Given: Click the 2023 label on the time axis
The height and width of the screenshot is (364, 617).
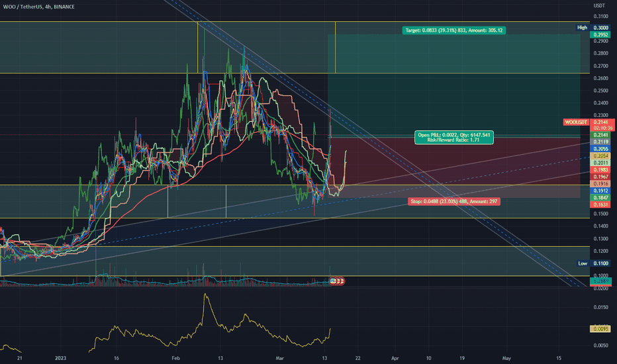Looking at the screenshot, I should tap(60, 358).
